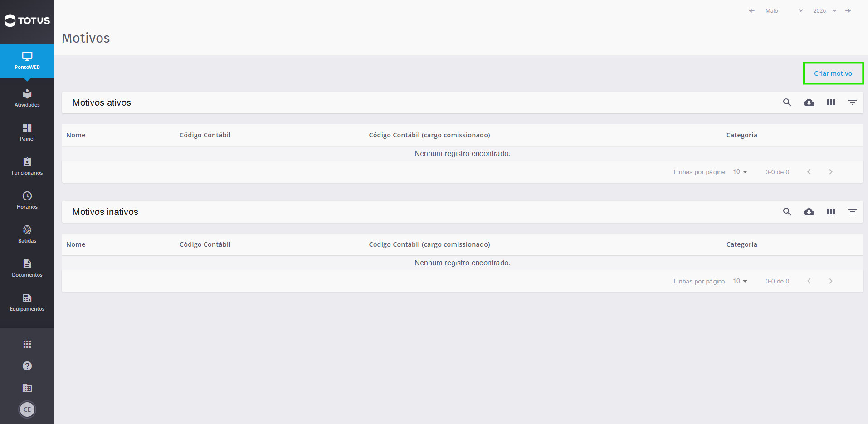This screenshot has width=868, height=424.
Task: Click the Motivos inativos heading
Action: pos(105,212)
